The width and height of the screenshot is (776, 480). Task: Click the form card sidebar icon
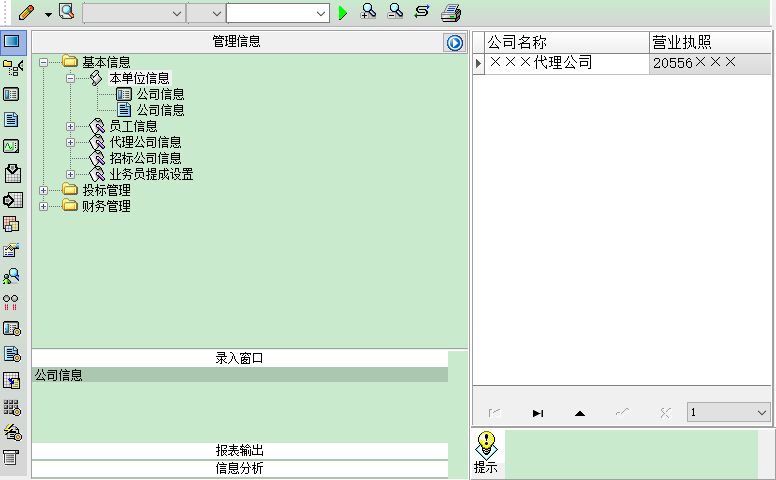[11, 94]
